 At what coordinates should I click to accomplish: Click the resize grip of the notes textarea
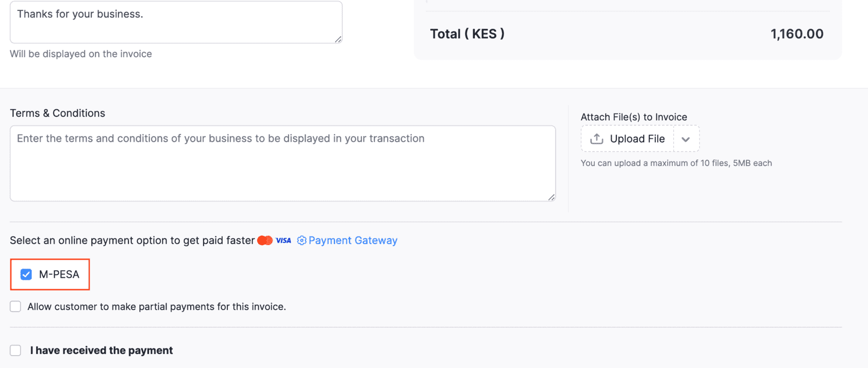coord(339,38)
